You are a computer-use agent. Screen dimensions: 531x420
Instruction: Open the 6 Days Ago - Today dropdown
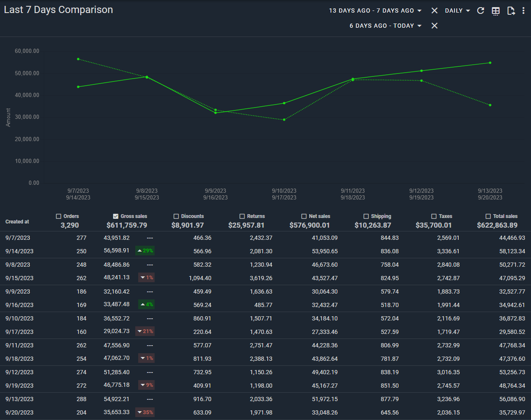pyautogui.click(x=385, y=26)
